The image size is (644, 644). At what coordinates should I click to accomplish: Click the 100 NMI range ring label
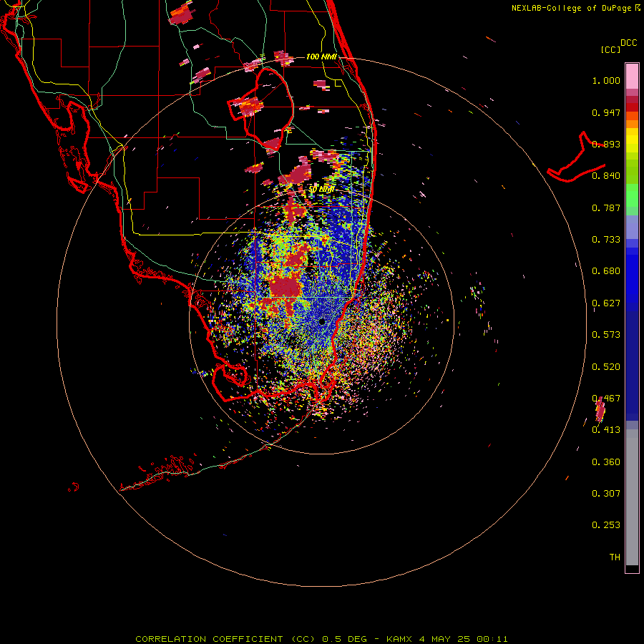pyautogui.click(x=321, y=57)
